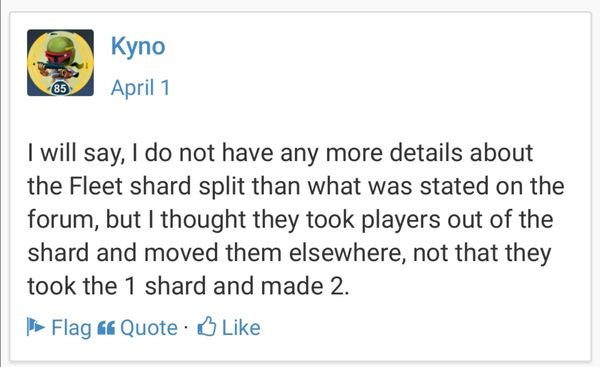Click the word "elsewhere" in the post
The height and width of the screenshot is (367, 600).
click(346, 253)
